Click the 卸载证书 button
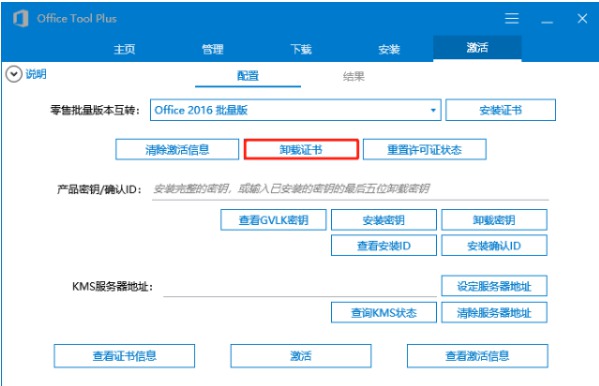The height and width of the screenshot is (386, 599). 301,149
